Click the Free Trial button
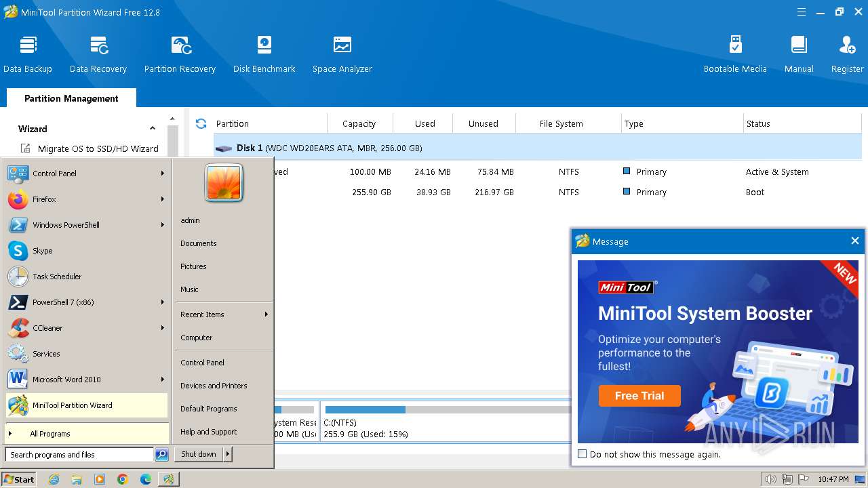The width and height of the screenshot is (868, 488). (x=639, y=396)
